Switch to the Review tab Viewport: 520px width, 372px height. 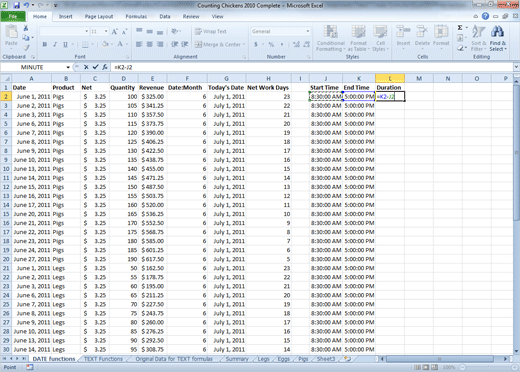(x=191, y=16)
